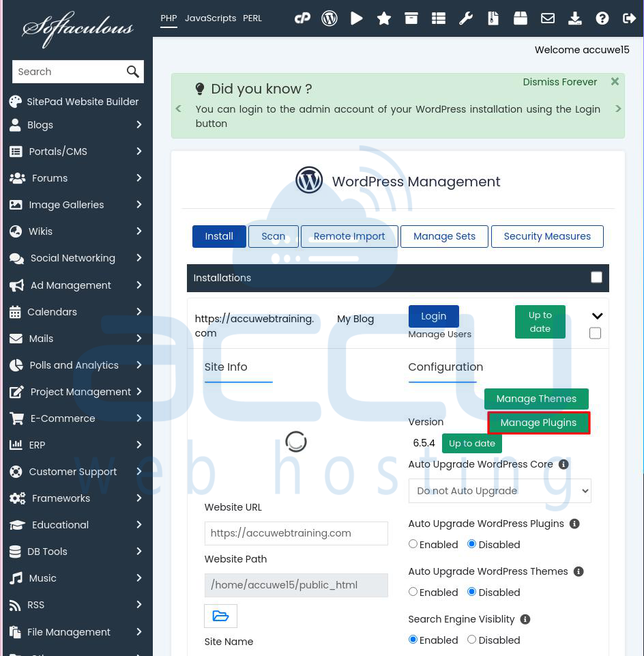Click the Softaculous logo
Image resolution: width=644 pixels, height=656 pixels.
[78, 29]
